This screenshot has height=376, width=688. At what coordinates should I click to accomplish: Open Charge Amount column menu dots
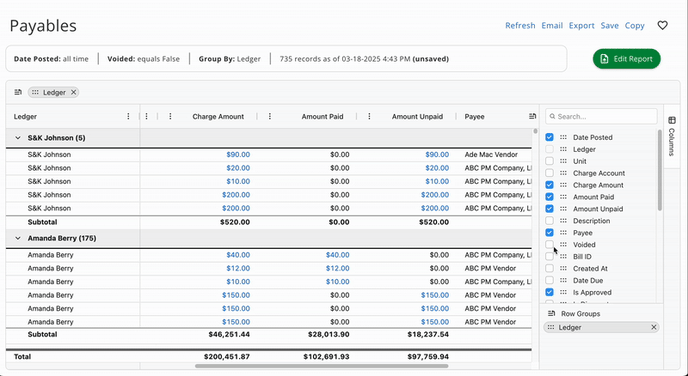pos(170,116)
